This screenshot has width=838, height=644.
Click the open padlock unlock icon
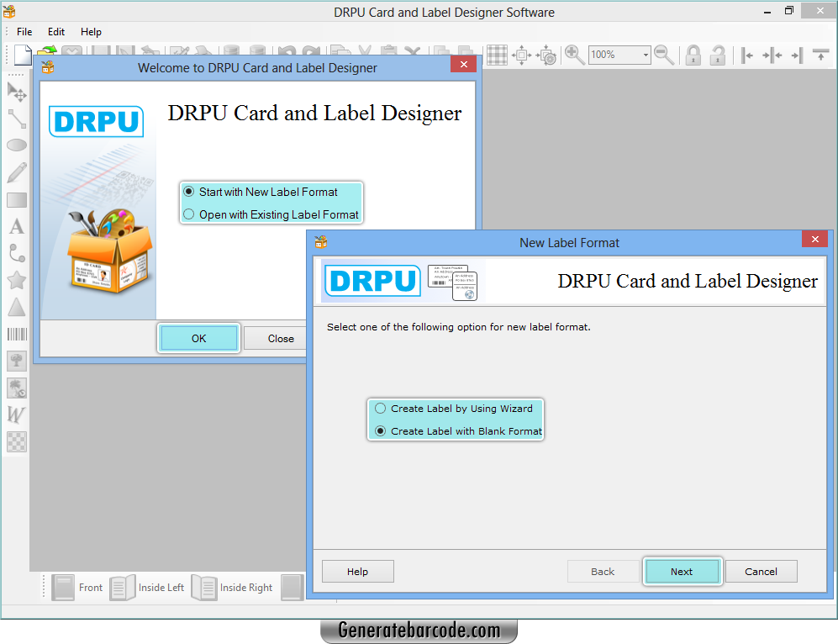tap(718, 55)
